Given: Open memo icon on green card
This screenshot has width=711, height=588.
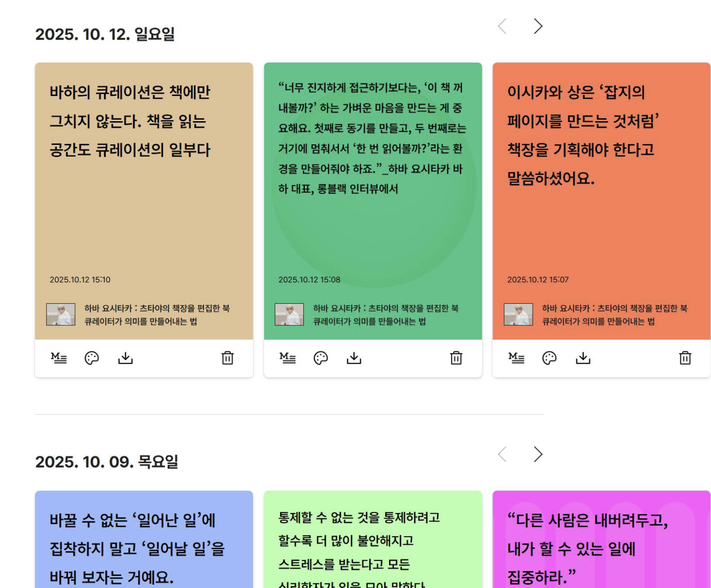Looking at the screenshot, I should tap(287, 358).
